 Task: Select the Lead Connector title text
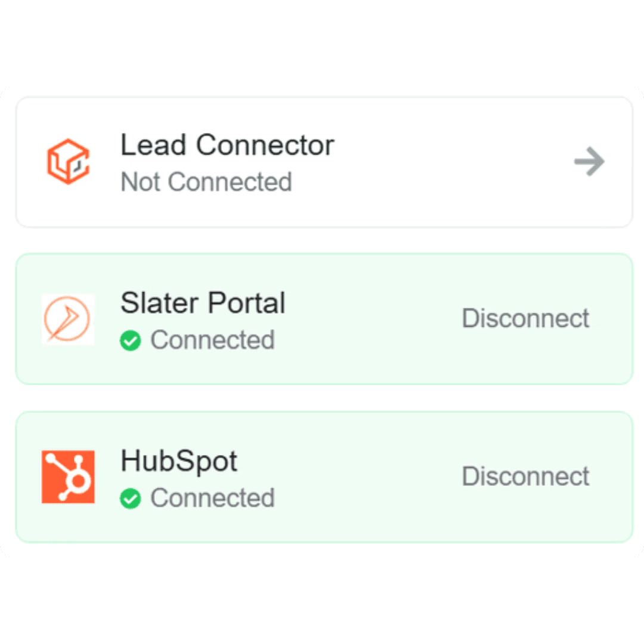[228, 145]
